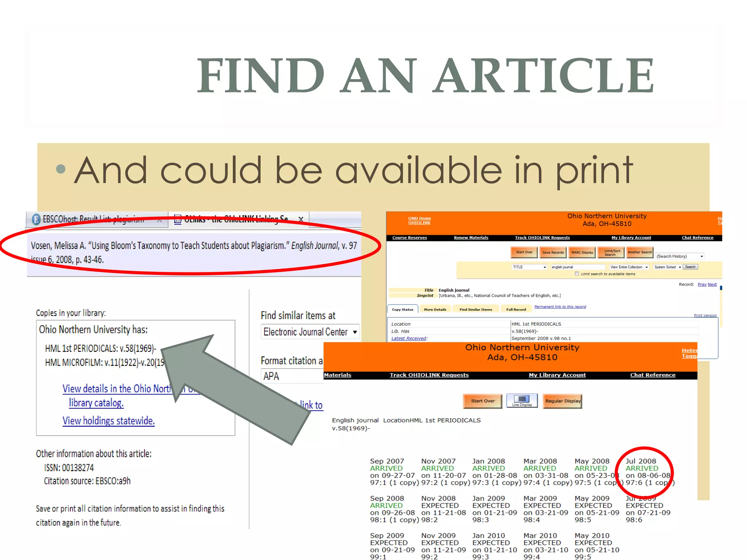
Task: Click the Next record link
Action: tap(712, 284)
